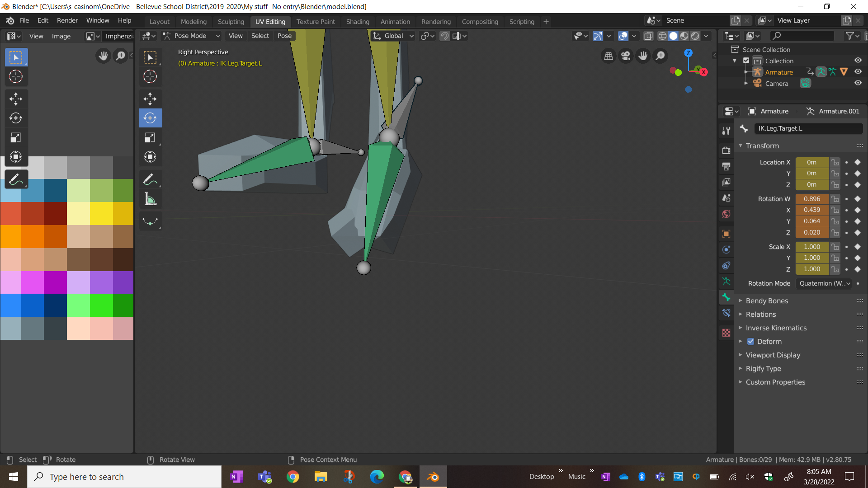Switch to the Texture Paint workspace tab
The height and width of the screenshot is (488, 868).
(x=316, y=21)
